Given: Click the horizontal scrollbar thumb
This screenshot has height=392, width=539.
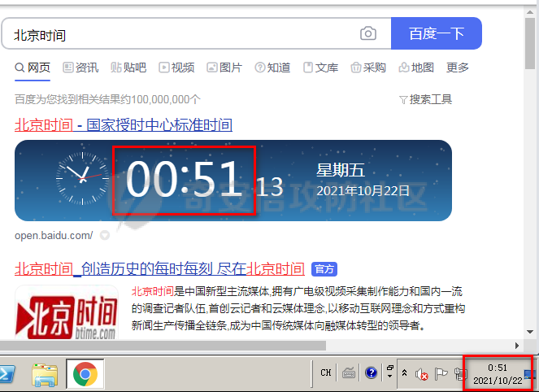Looking at the screenshot, I should click(x=163, y=346).
